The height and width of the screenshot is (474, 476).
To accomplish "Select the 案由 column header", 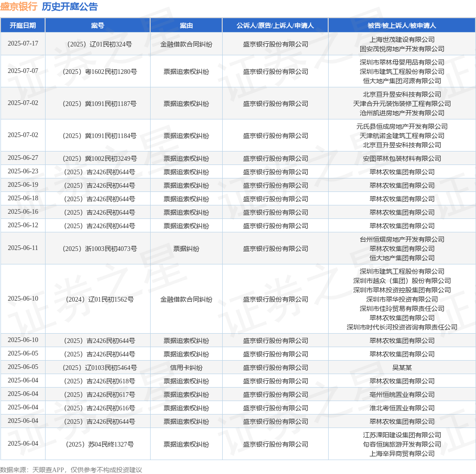I will click(186, 26).
